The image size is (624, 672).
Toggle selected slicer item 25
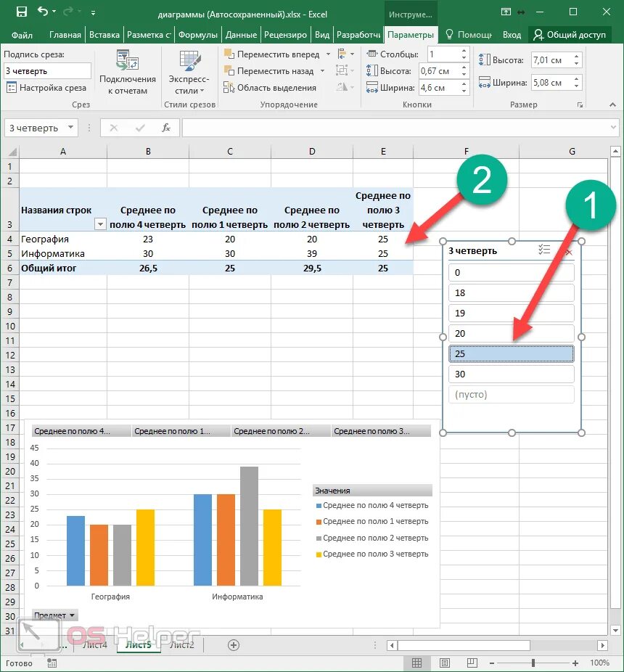pyautogui.click(x=512, y=353)
